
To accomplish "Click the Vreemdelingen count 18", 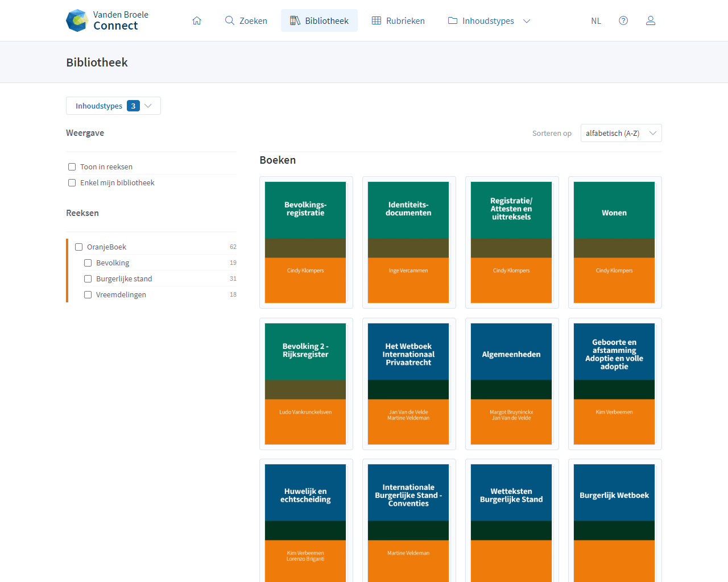I will pos(233,294).
